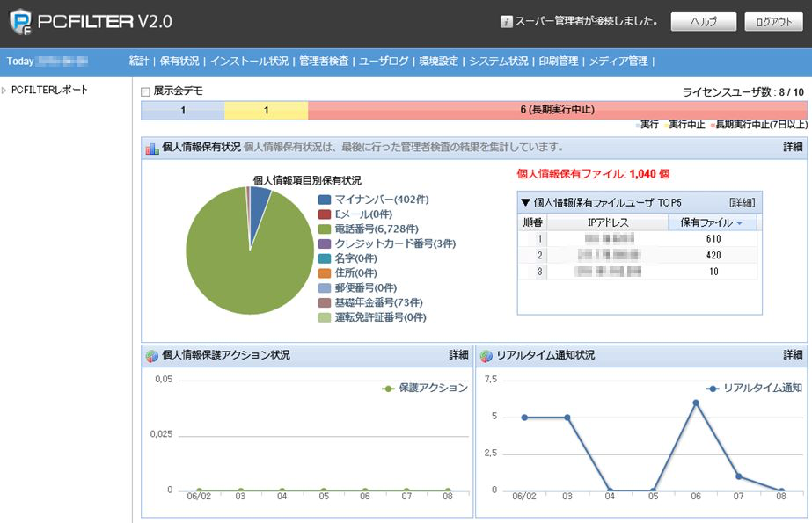The width and height of the screenshot is (812, 523).
Task: Open the 管理者検査 menu
Action: (324, 61)
